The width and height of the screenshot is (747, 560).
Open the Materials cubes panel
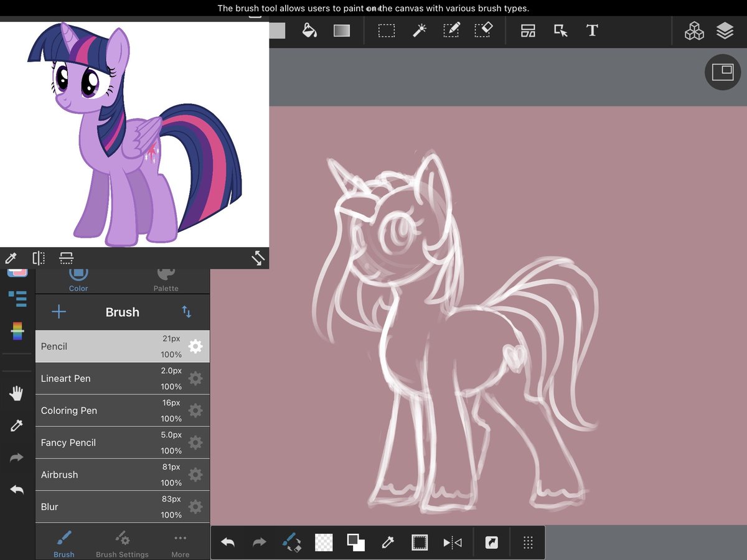[694, 30]
